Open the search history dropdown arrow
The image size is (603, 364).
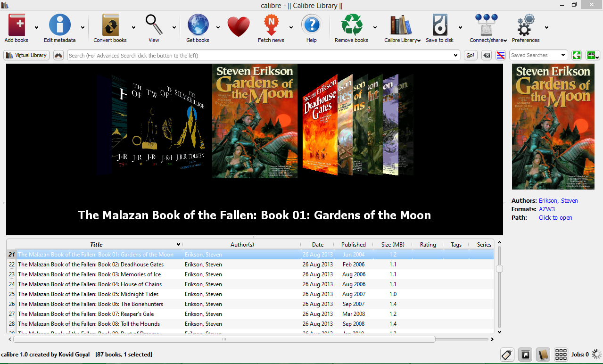point(455,55)
